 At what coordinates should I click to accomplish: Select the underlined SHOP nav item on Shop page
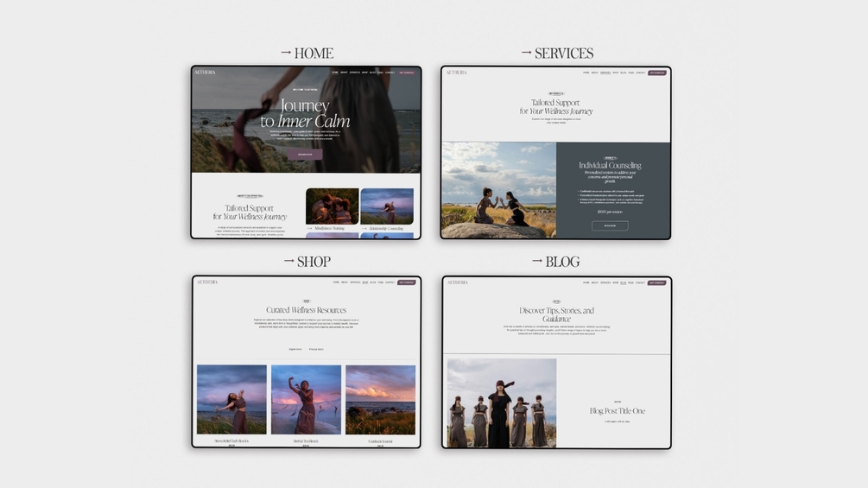point(365,282)
